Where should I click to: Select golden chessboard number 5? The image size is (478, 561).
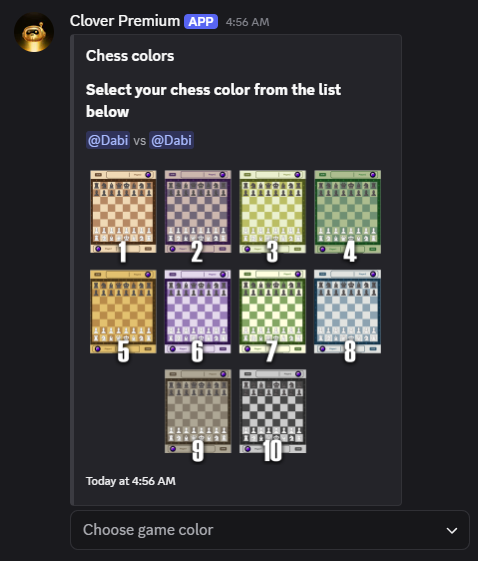123,312
